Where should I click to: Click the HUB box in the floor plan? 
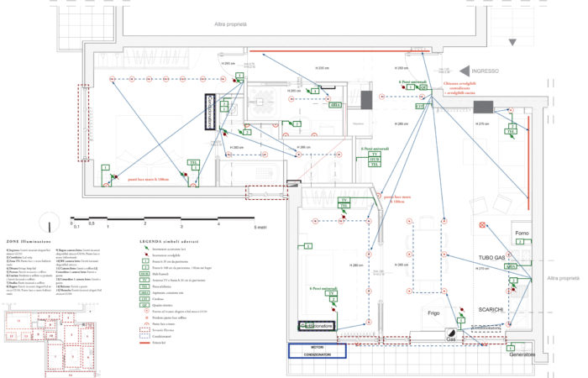(375, 160)
